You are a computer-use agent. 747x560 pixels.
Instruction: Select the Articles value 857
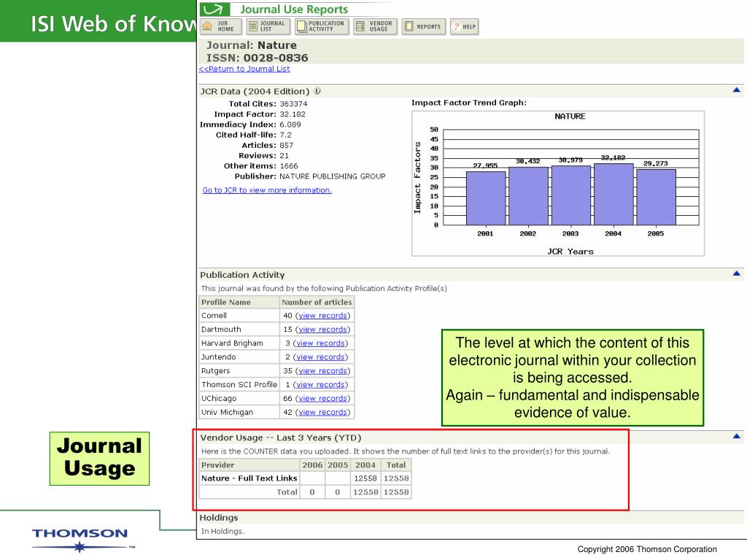[286, 146]
